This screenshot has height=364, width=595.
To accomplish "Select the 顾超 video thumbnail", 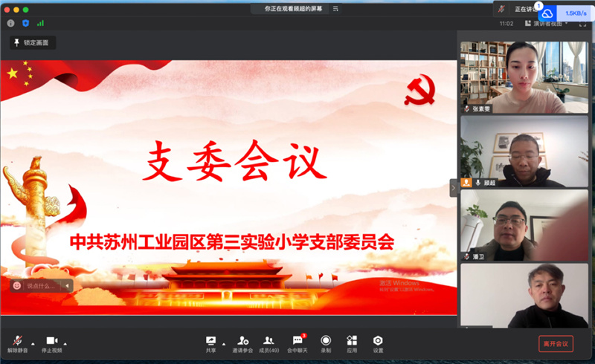I will point(524,152).
